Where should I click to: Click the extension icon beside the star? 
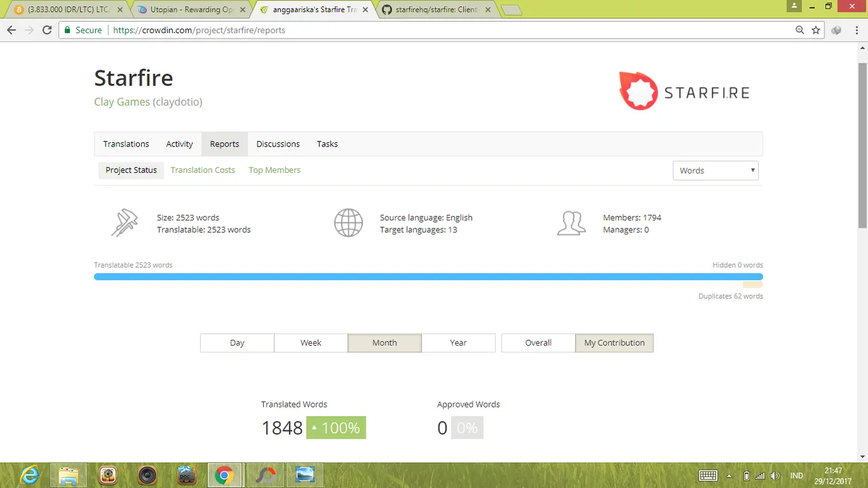coord(837,30)
